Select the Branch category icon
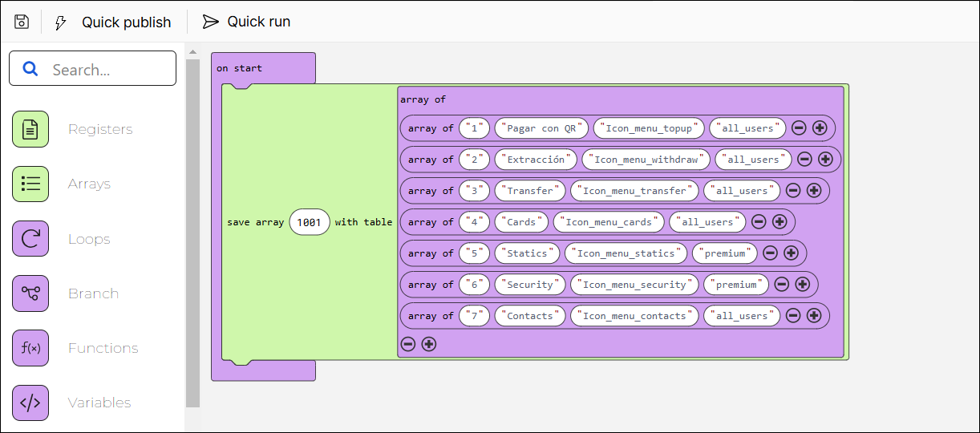This screenshot has height=433, width=980. [x=30, y=293]
